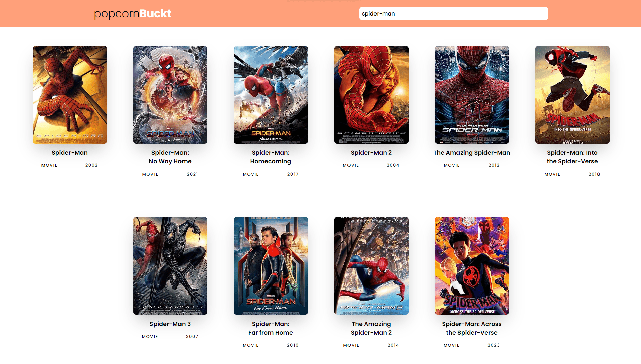
Task: Click the year "2002" under Spider-Man
Action: [x=91, y=165]
